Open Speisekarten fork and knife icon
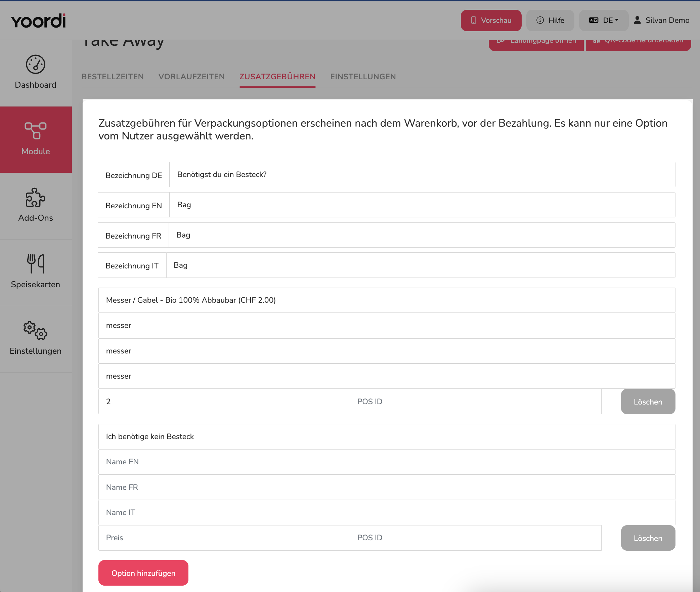The height and width of the screenshot is (592, 700). (x=36, y=263)
